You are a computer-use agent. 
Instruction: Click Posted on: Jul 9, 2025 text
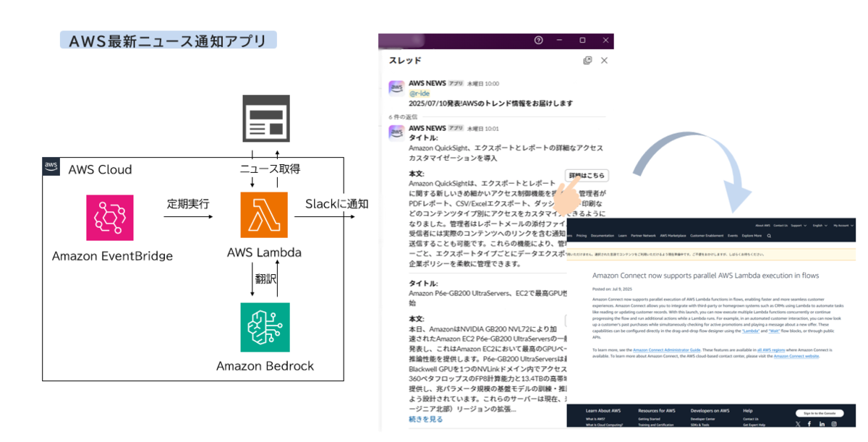pos(611,289)
